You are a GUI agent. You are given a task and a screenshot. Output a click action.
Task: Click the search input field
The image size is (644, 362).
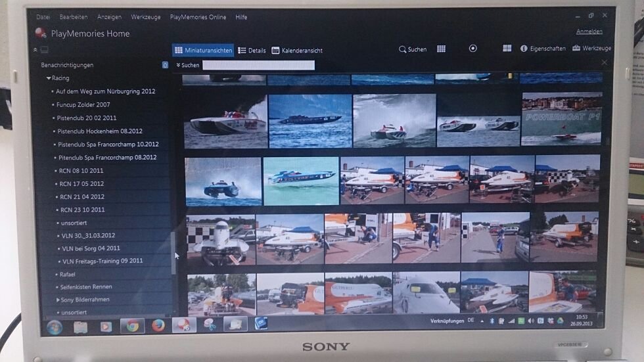click(x=259, y=65)
